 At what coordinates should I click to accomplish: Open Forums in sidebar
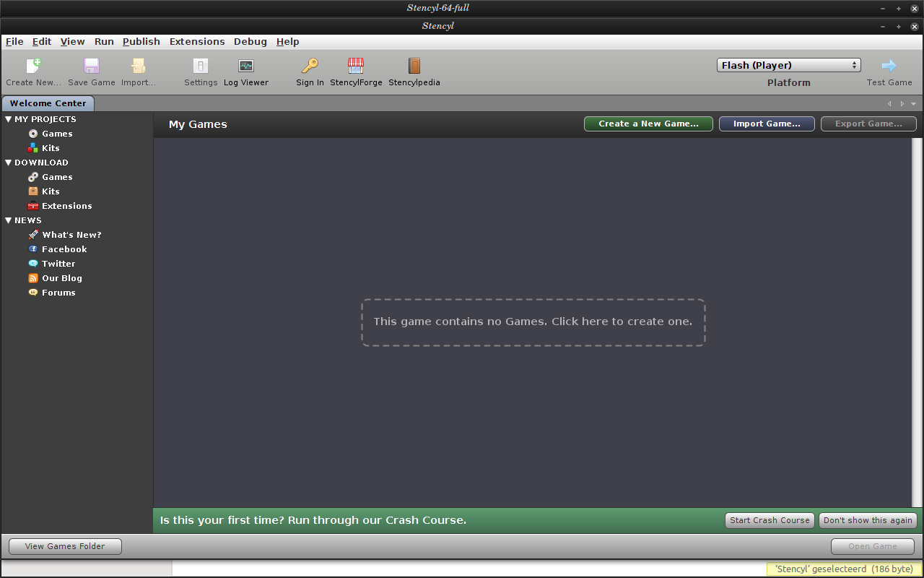[x=58, y=293]
